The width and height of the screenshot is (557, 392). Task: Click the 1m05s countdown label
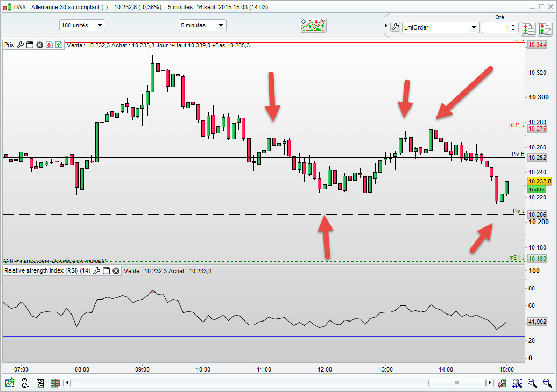[x=537, y=190]
